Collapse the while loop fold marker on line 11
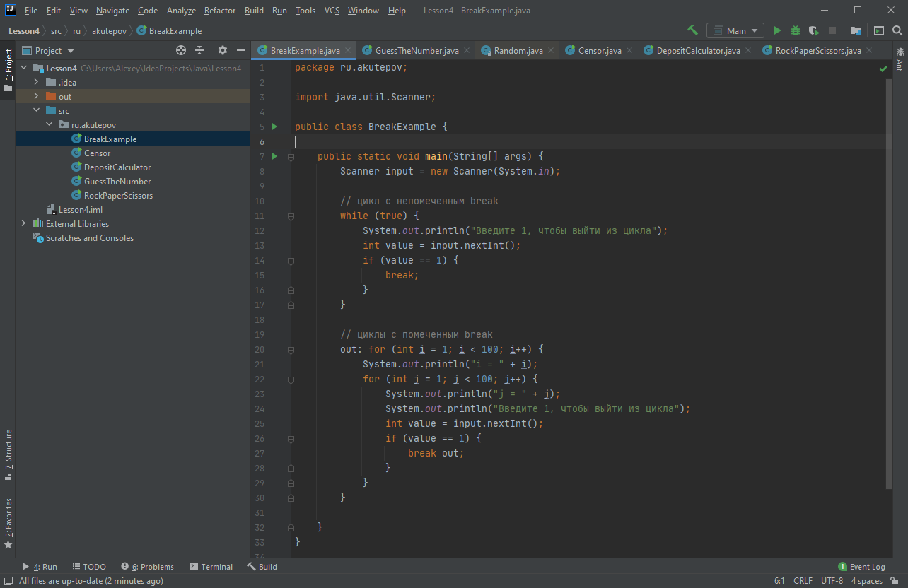Screen dimensions: 908x588 coord(291,216)
